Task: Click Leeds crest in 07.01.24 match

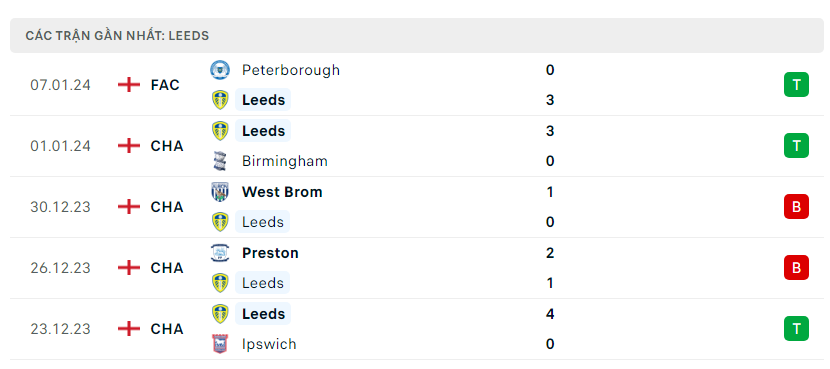Action: click(220, 100)
